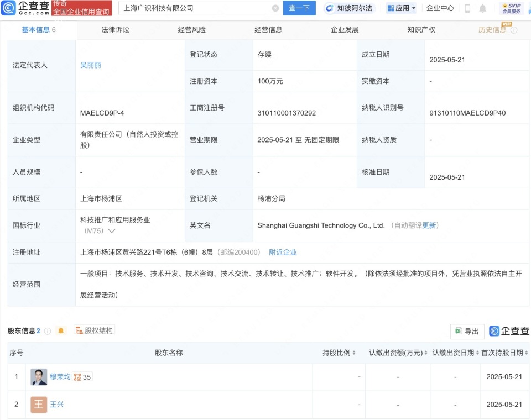Open legal representative 吴丽丽 profile

click(x=90, y=65)
